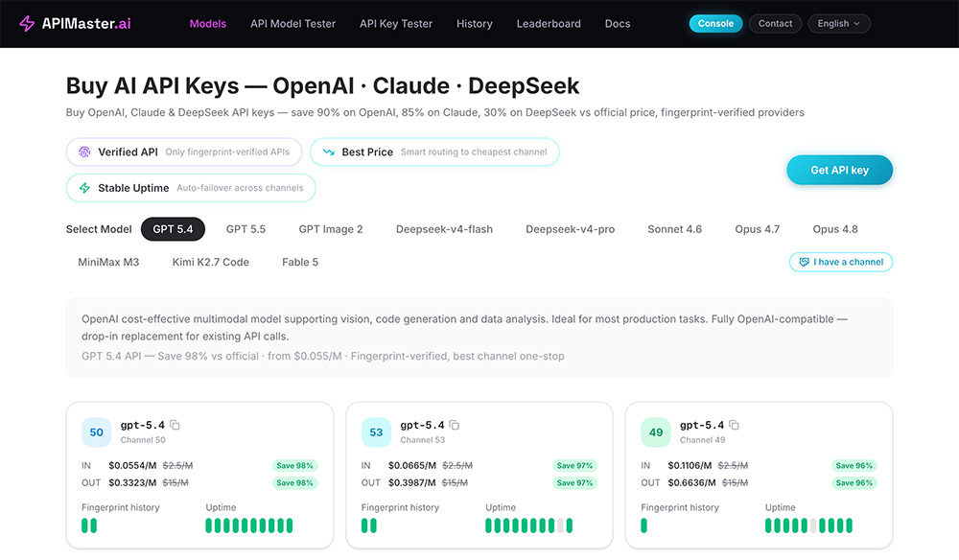
Task: Click the $0.1106/M input price
Action: pos(690,466)
